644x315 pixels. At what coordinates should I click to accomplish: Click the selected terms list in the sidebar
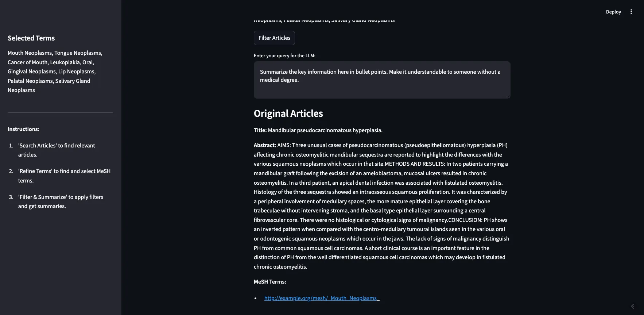click(x=55, y=72)
